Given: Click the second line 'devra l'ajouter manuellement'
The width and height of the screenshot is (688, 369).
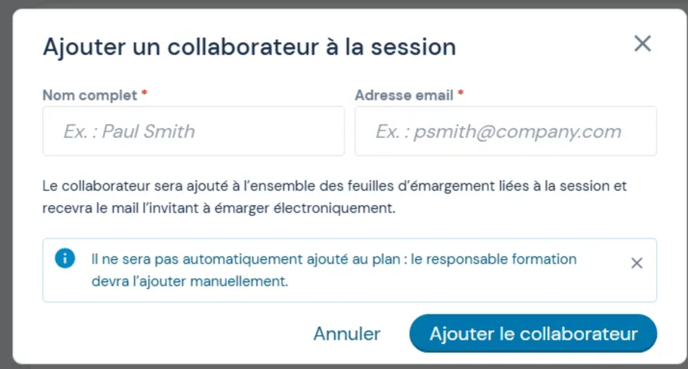Looking at the screenshot, I should coord(190,281).
